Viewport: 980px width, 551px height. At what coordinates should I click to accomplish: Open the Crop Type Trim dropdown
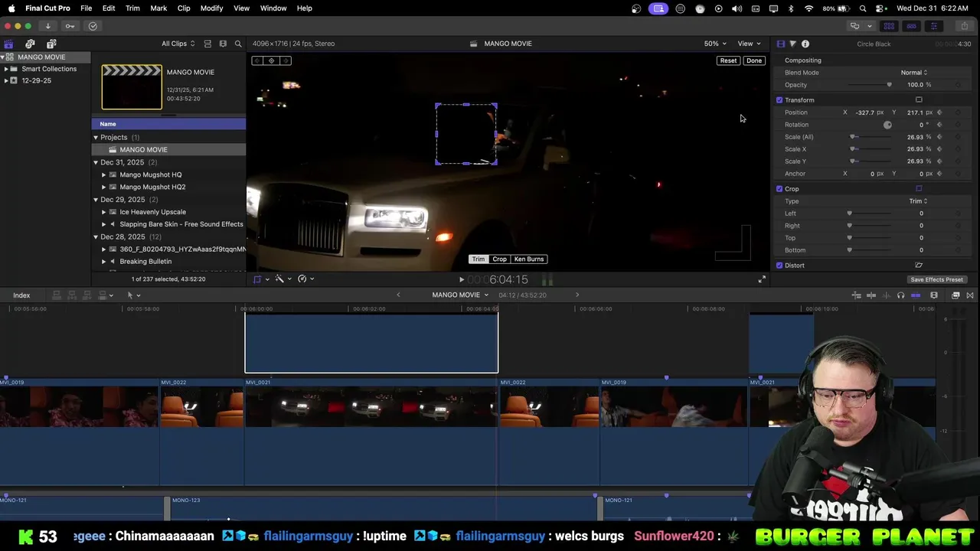(918, 201)
